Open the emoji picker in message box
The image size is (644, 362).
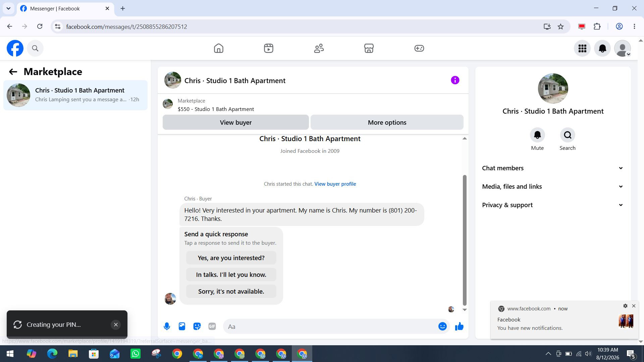click(442, 326)
